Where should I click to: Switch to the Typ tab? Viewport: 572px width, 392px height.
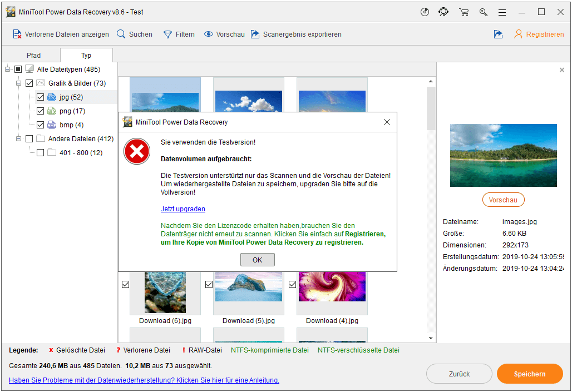point(86,56)
